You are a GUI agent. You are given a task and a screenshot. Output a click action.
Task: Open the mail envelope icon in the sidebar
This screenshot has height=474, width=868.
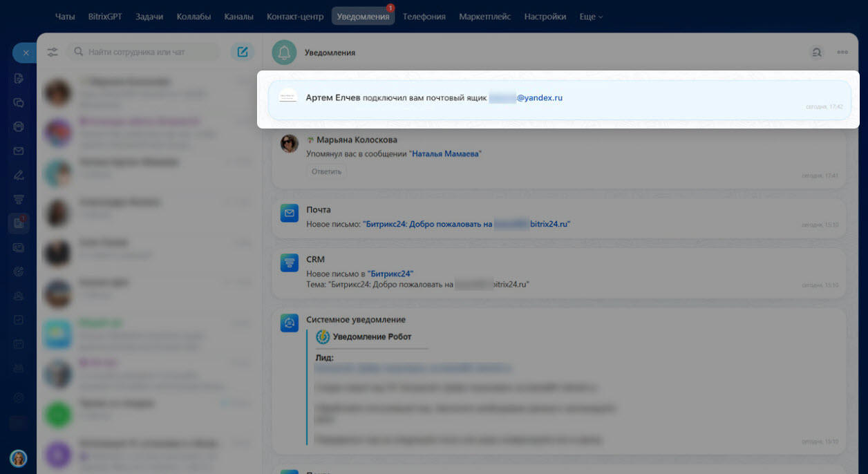click(19, 151)
